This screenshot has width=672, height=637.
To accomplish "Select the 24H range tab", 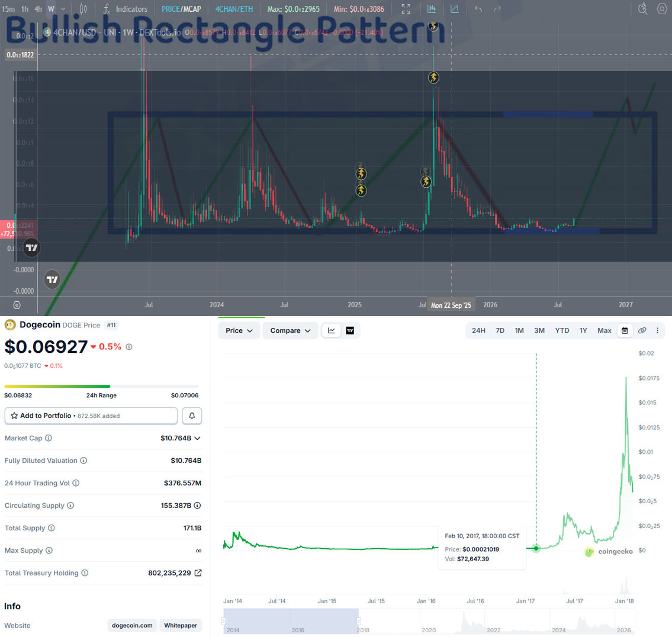I will (478, 330).
